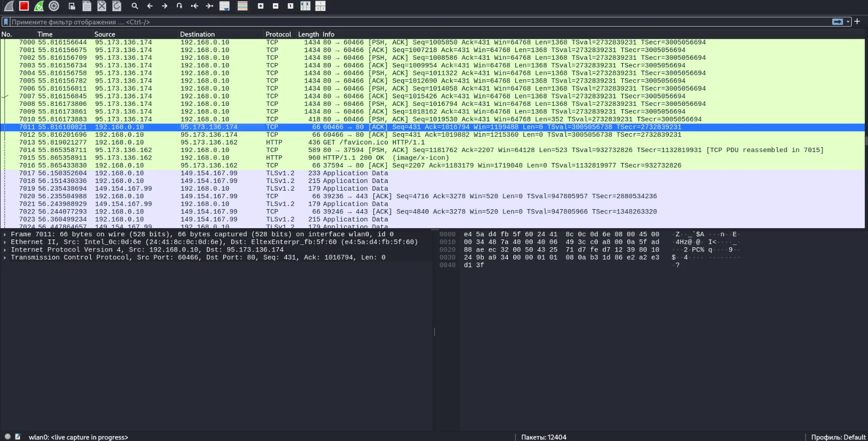
Task: Expand Transmission Control Protocol details
Action: pos(5,257)
